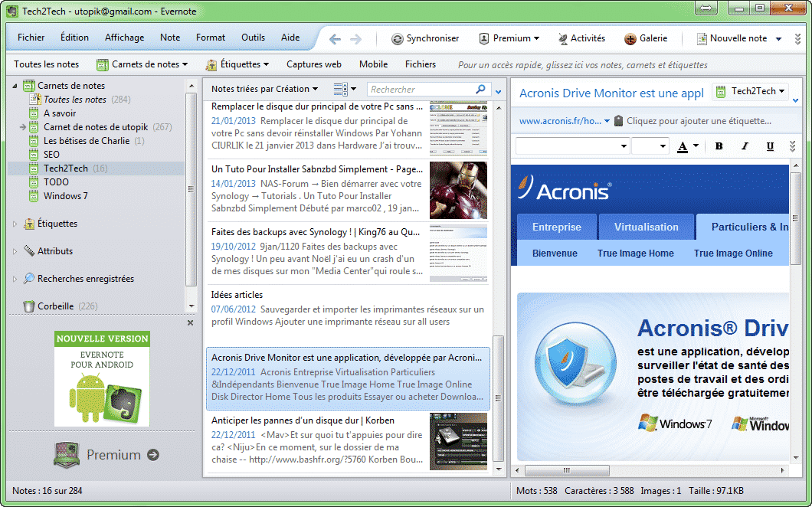Screen dimensions: 812x507
Task: Open the Premium account dropdown
Action: point(509,38)
